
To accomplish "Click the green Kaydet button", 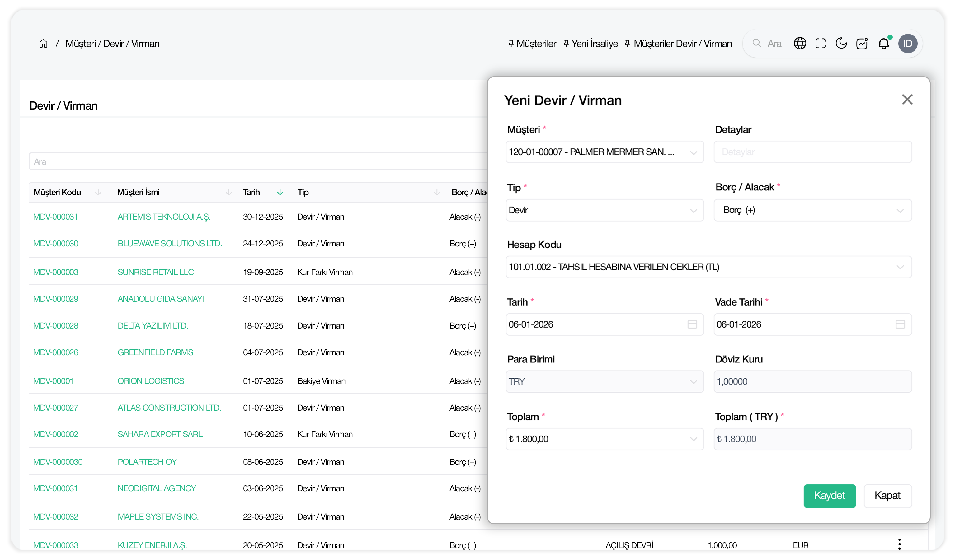I will (829, 496).
